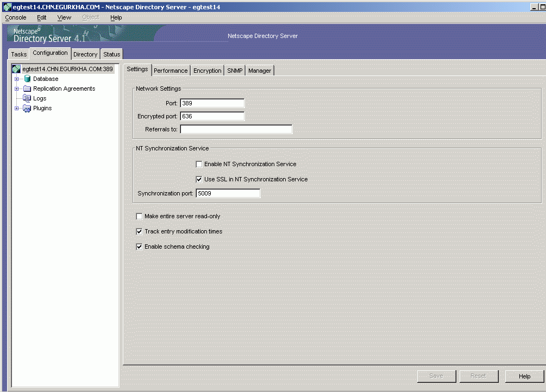Enable NT Synchronization Service checkbox

[199, 164]
